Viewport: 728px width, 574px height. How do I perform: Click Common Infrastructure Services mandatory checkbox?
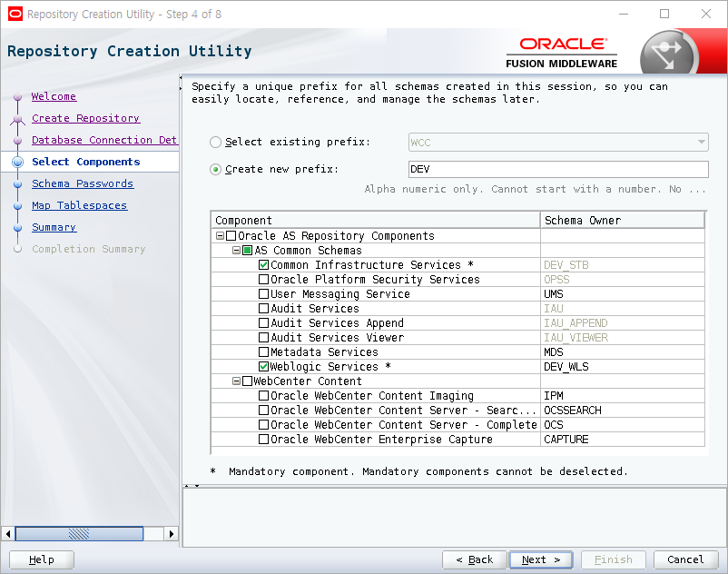[x=264, y=264]
